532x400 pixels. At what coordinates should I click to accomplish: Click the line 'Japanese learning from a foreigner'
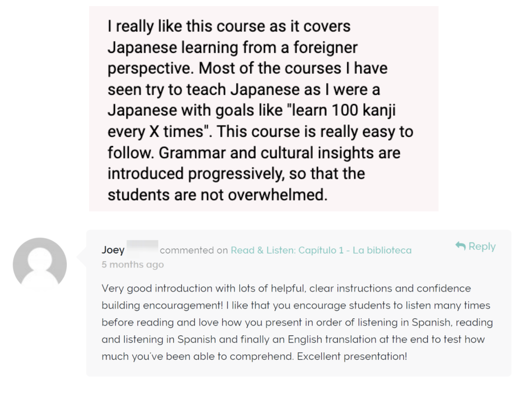click(x=233, y=48)
